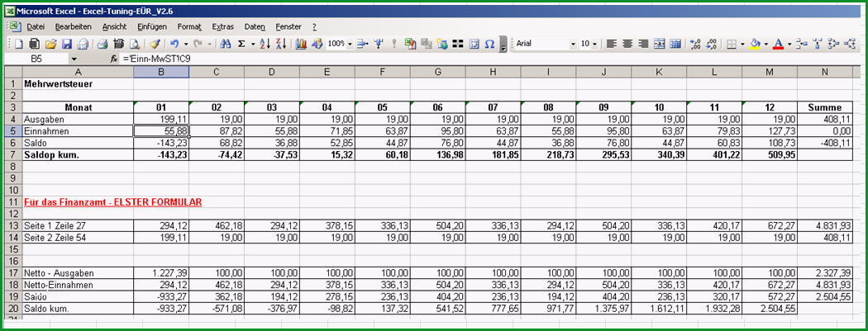Select the Summe cell 4.831,93 in row 13
Screen dimensions: 868x331
click(x=825, y=226)
